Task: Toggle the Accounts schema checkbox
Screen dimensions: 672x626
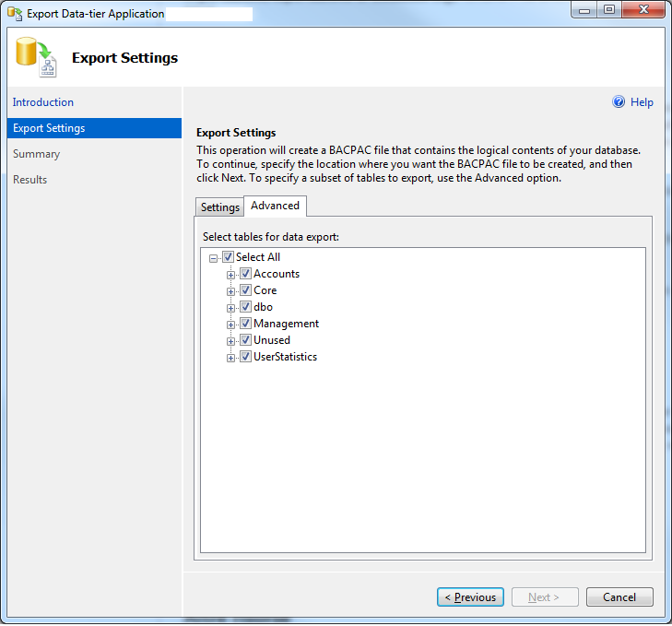Action: coord(245,274)
